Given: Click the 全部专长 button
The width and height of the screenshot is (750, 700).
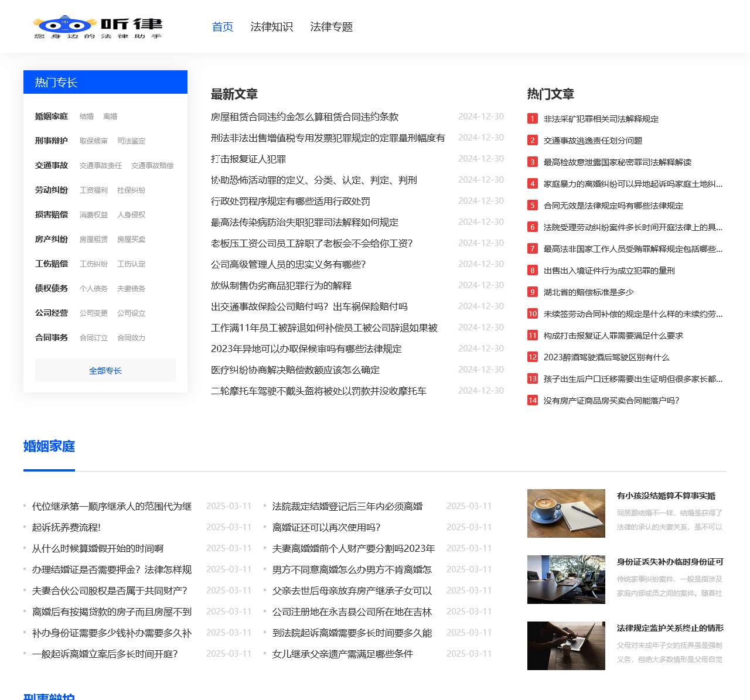Looking at the screenshot, I should coord(105,370).
